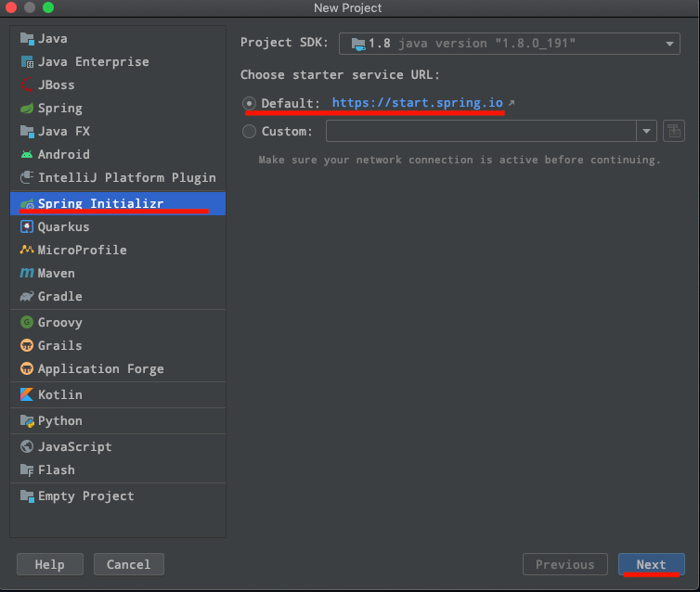Open https://start.spring.io link

(418, 103)
